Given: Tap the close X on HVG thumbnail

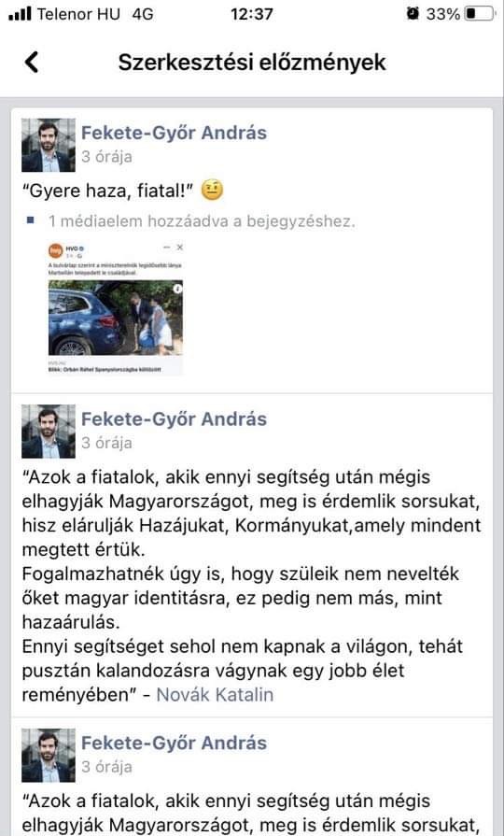Looking at the screenshot, I should 179,248.
